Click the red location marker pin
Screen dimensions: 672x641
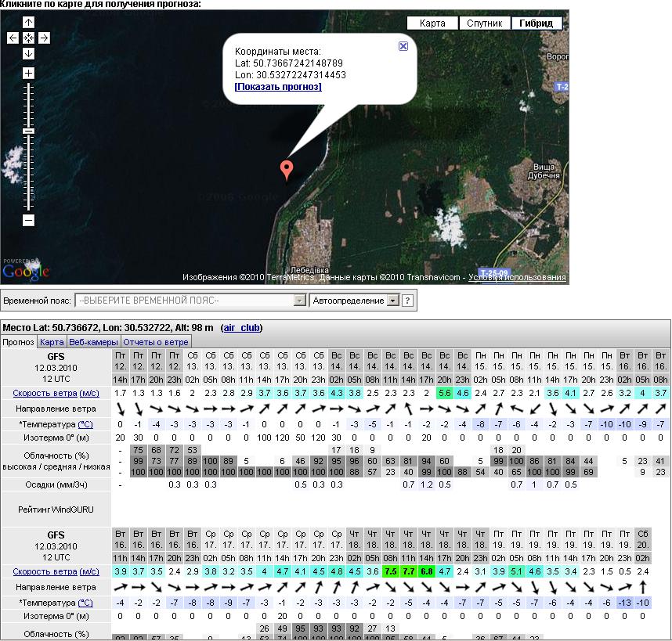click(287, 168)
